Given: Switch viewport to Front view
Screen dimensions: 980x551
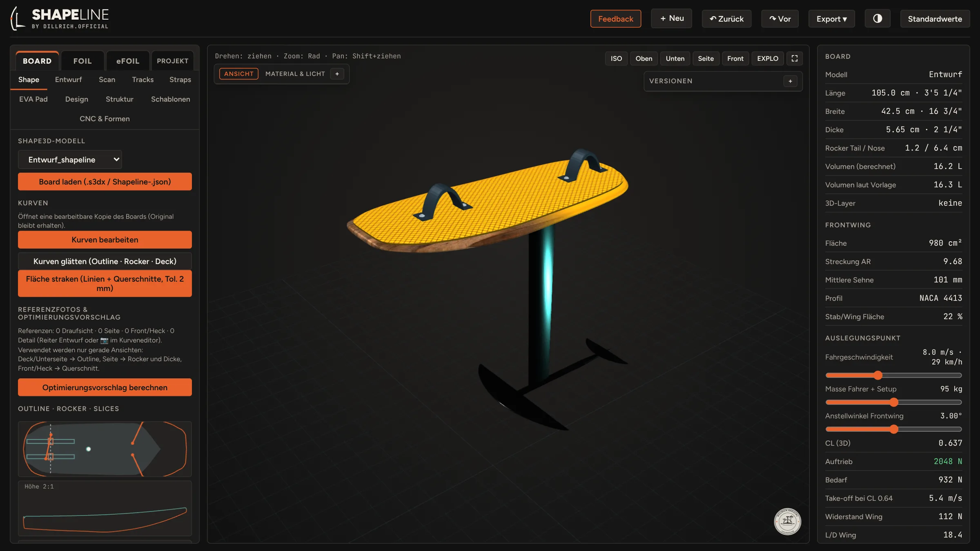Looking at the screenshot, I should click(x=735, y=58).
